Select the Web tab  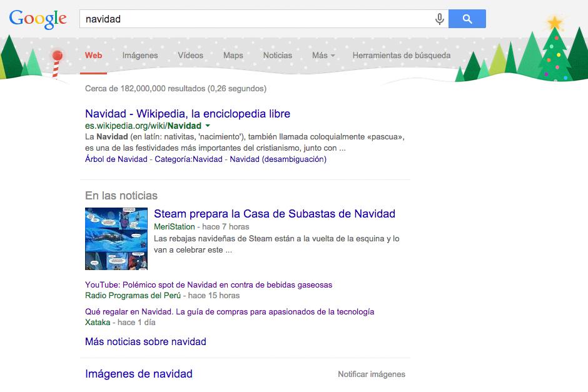[93, 56]
